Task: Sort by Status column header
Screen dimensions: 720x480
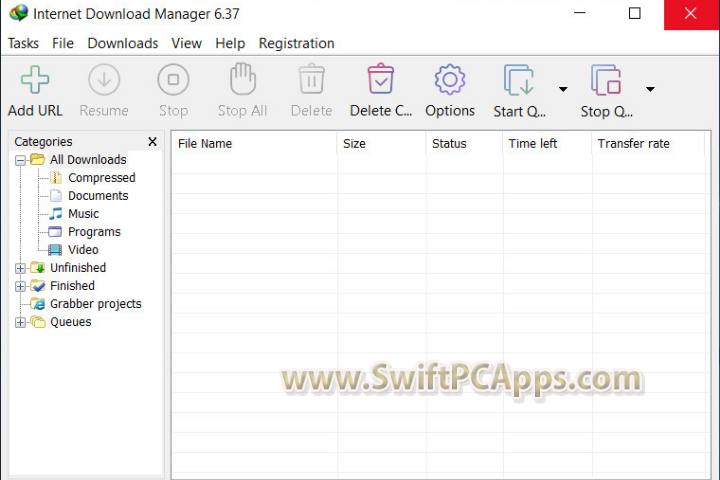Action: click(464, 144)
